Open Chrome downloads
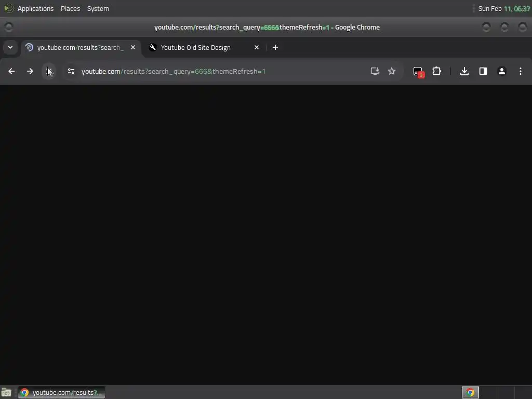Image resolution: width=532 pixels, height=399 pixels. point(464,71)
